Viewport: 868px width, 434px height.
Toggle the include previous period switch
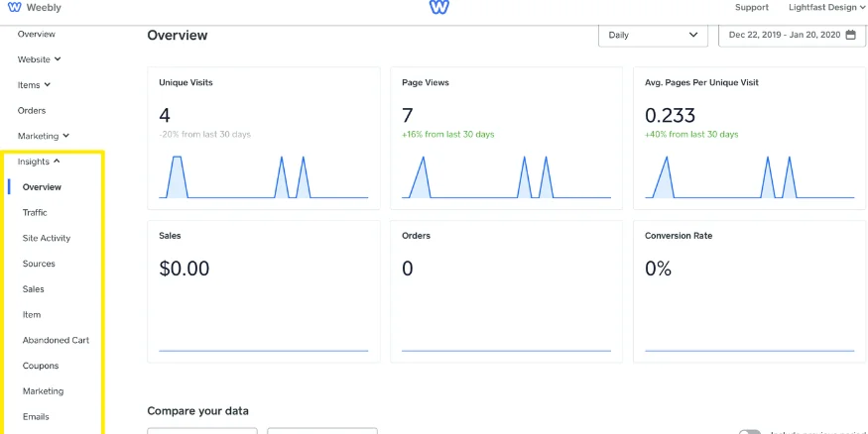(x=750, y=432)
